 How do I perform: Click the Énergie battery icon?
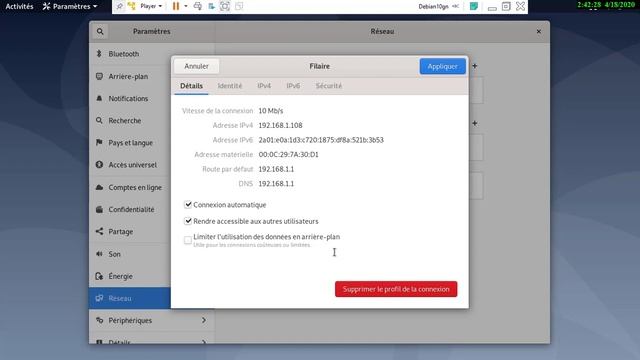click(x=99, y=276)
